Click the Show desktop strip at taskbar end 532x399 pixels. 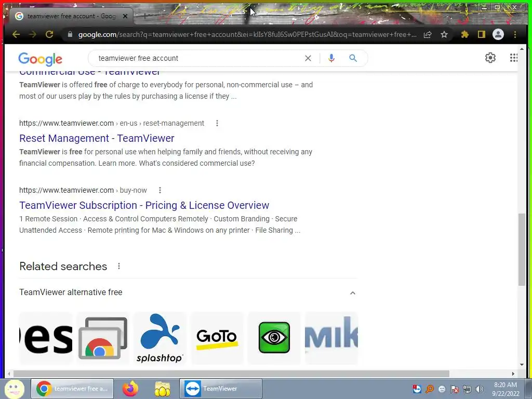coord(528,389)
